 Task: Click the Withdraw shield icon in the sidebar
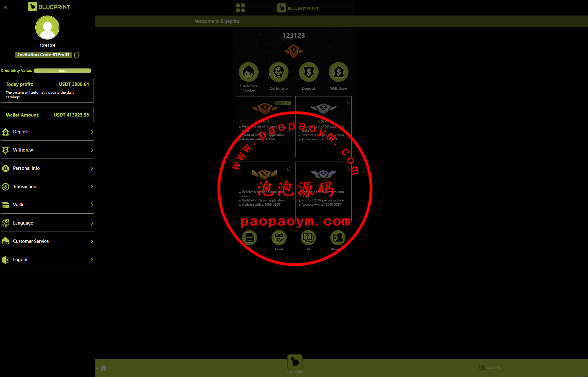[5, 150]
